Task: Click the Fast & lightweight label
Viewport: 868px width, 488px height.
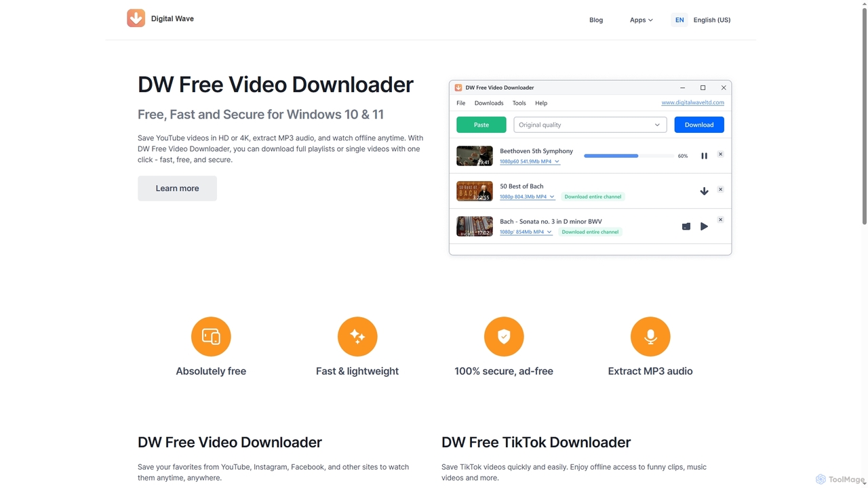Action: tap(357, 371)
